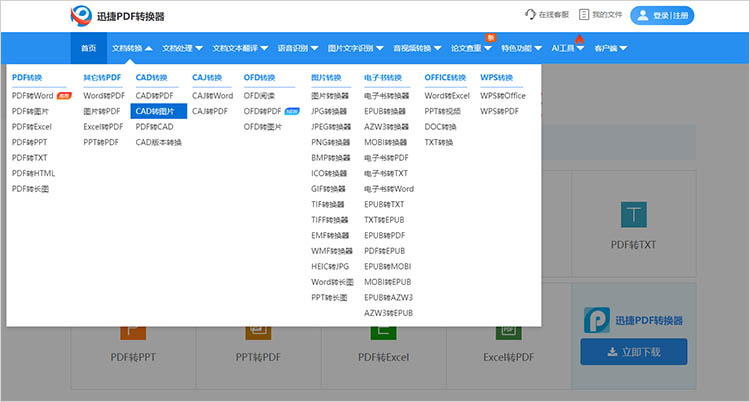Select PDF转PPT in the menu
This screenshot has height=402, width=750.
pos(29,142)
